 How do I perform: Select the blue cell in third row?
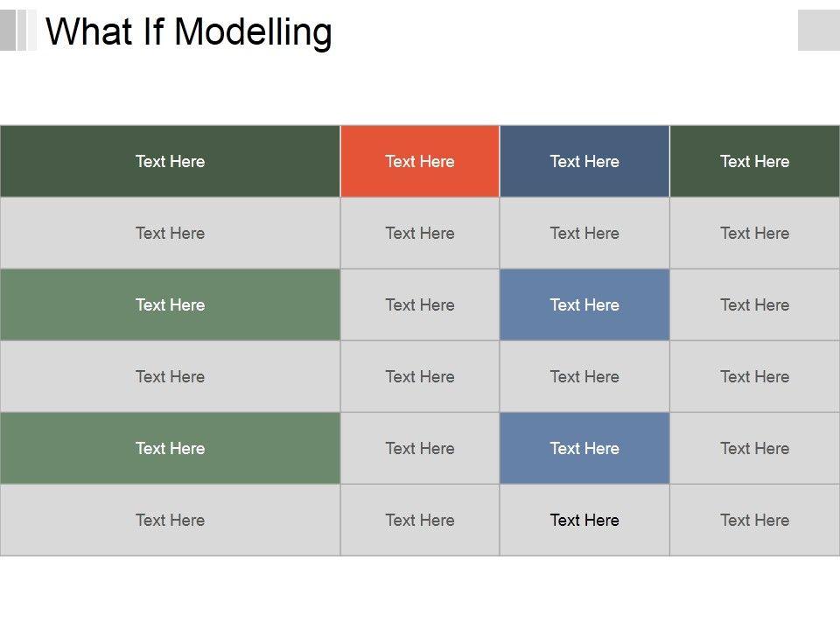[x=584, y=304]
